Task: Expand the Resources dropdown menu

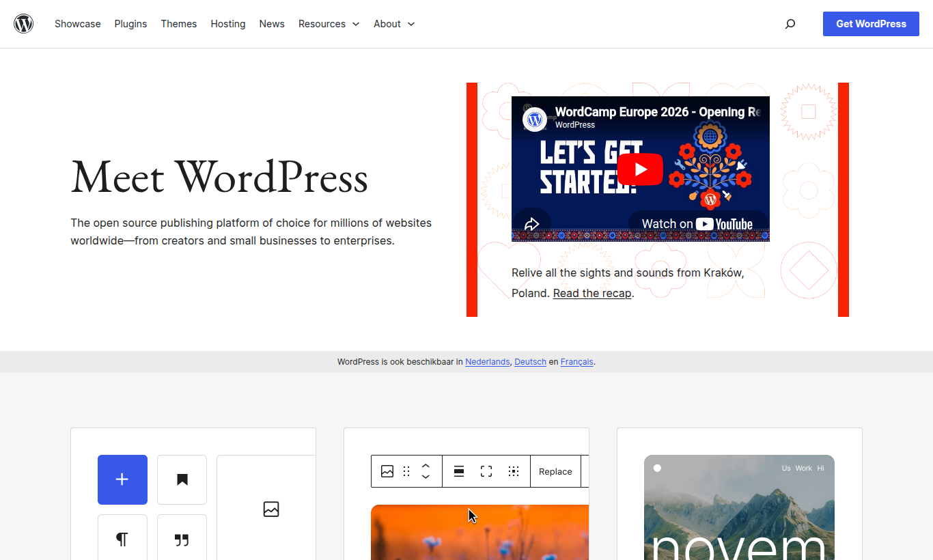Action: click(329, 24)
